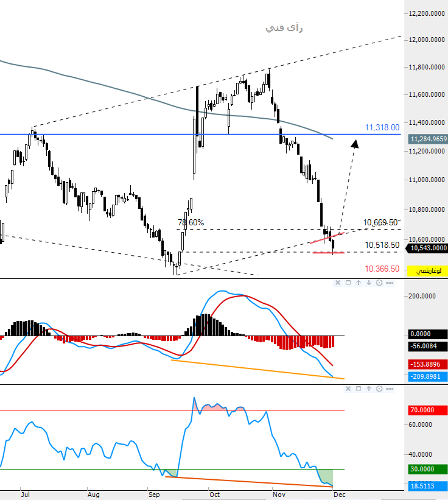Screen dimensions: 448x500
Task: Select RSI overbought label 70.0000
Action: [x=428, y=410]
